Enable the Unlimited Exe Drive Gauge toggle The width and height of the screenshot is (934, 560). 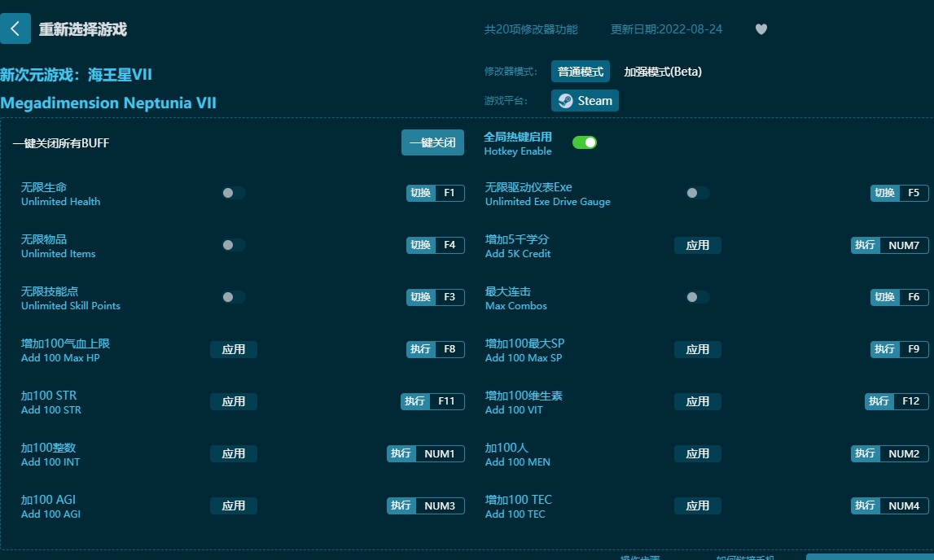pyautogui.click(x=697, y=193)
